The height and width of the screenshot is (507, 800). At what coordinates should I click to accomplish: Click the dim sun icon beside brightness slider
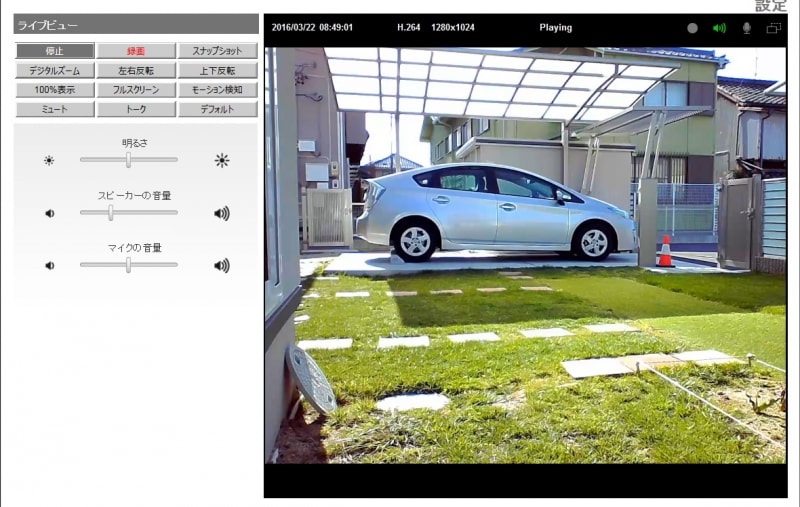point(49,160)
